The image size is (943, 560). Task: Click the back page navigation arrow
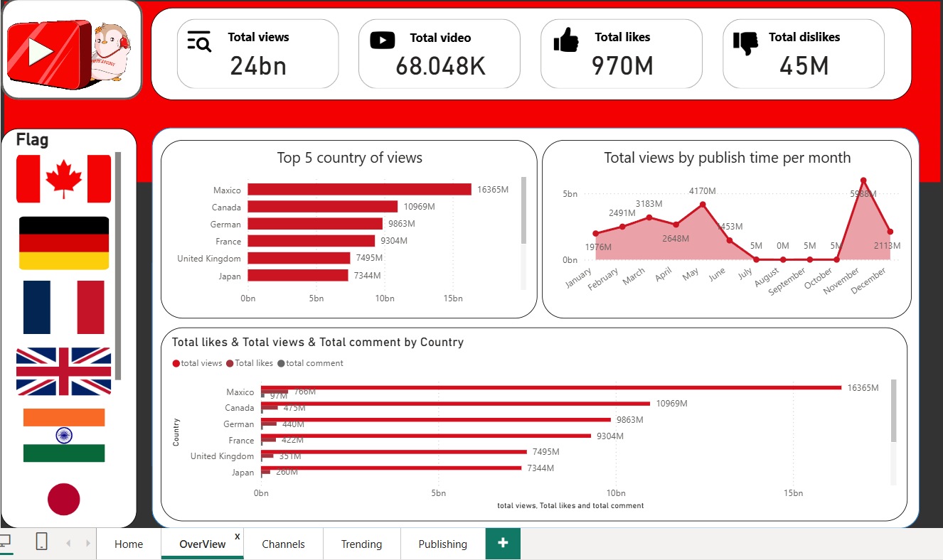(68, 542)
